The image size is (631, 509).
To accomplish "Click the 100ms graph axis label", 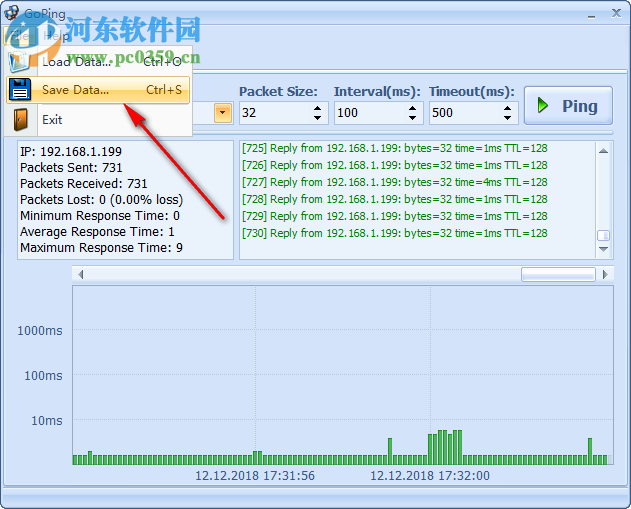I will point(43,376).
